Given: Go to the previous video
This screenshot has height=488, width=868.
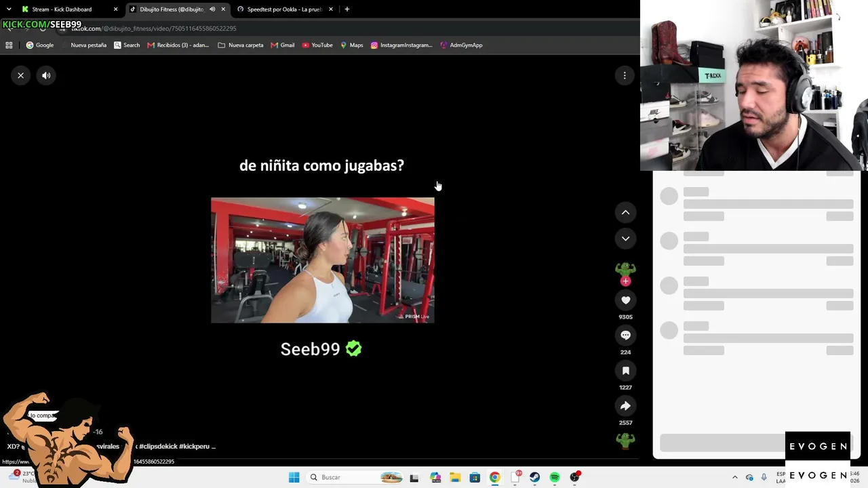Looking at the screenshot, I should 625,212.
